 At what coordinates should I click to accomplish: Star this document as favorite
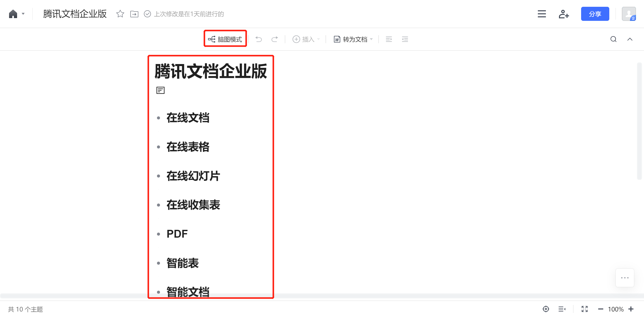coord(120,14)
